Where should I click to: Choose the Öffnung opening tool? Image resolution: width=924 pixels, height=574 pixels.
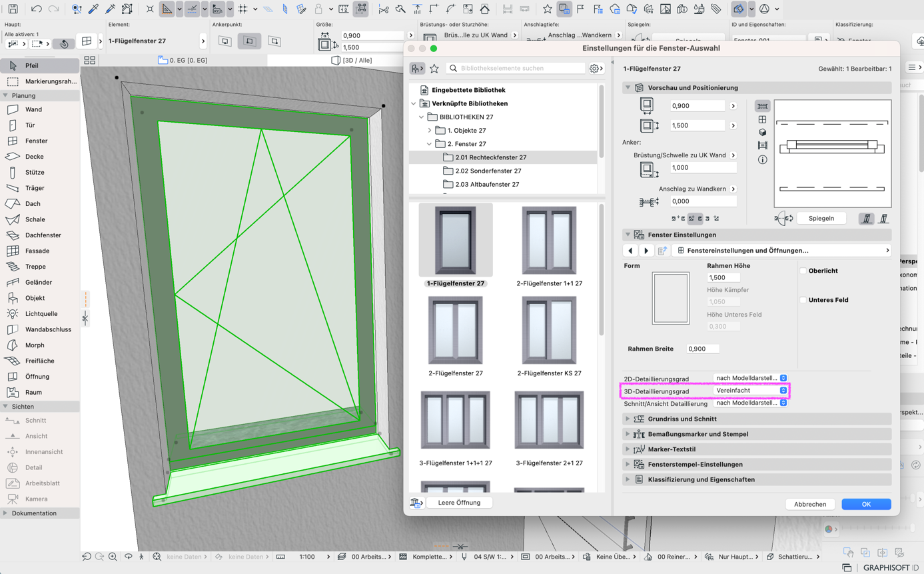(40, 377)
